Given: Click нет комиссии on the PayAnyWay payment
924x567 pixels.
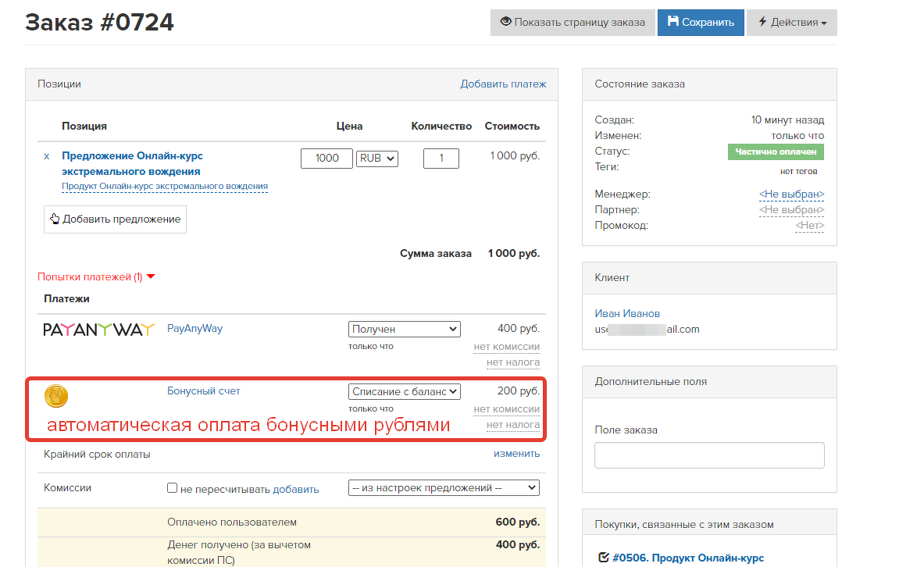Looking at the screenshot, I should click(x=507, y=346).
